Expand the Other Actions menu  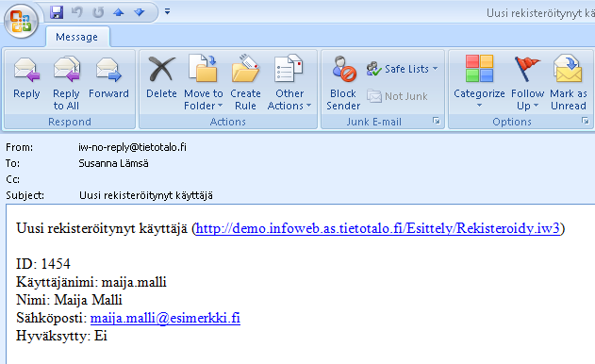[x=289, y=83]
